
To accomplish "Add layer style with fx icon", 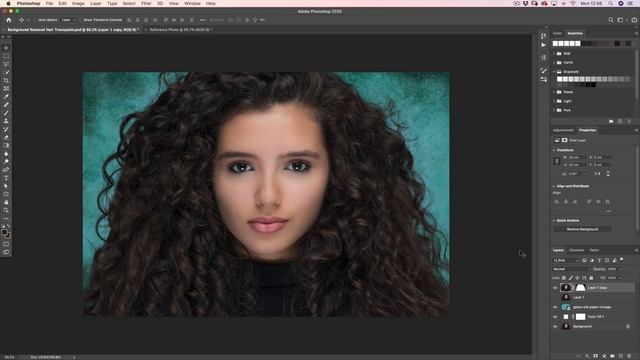I will (587, 356).
